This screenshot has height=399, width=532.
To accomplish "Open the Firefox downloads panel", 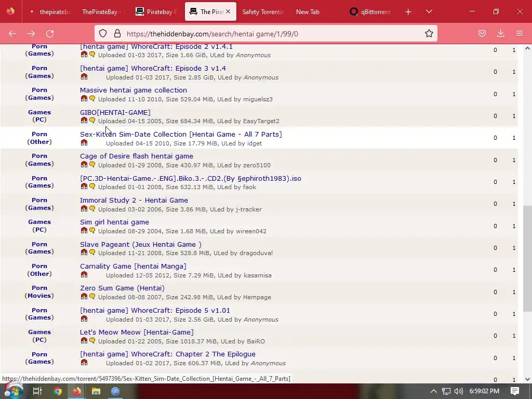I will (500, 33).
